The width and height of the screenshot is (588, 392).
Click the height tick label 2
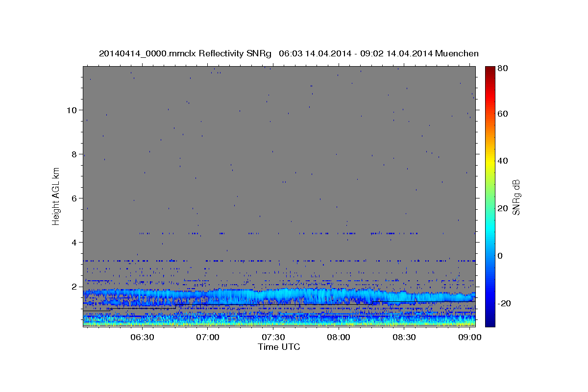[x=74, y=286]
